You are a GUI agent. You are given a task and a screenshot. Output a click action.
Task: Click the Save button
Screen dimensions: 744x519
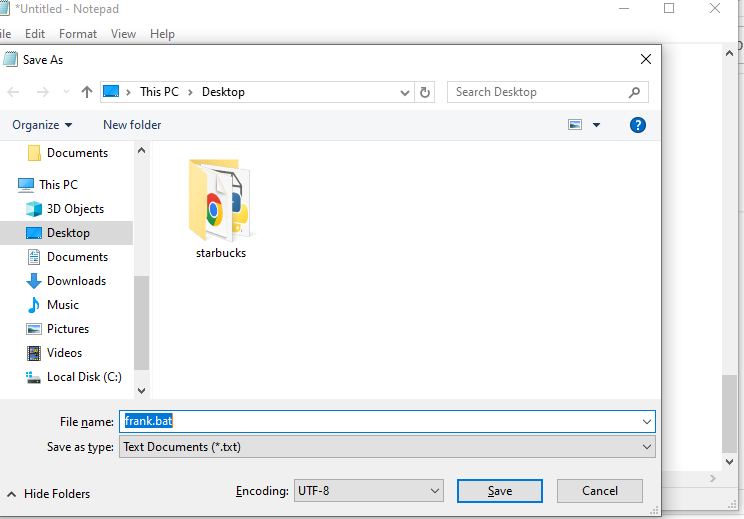point(500,491)
